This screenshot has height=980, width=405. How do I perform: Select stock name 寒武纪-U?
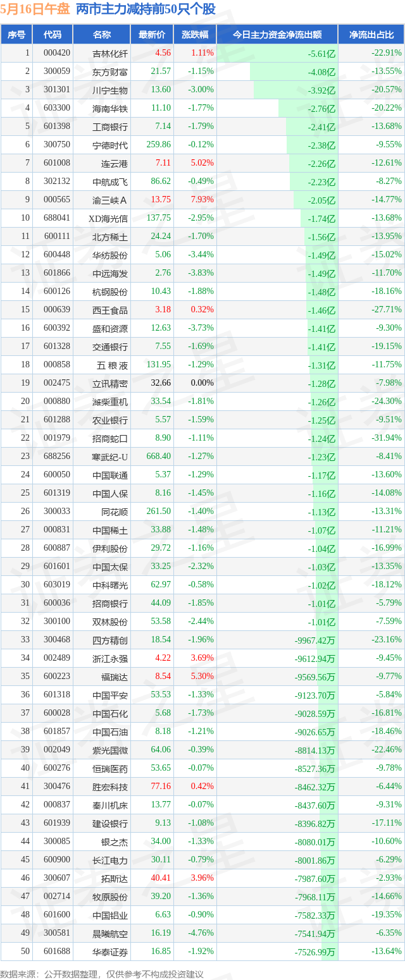pyautogui.click(x=109, y=456)
